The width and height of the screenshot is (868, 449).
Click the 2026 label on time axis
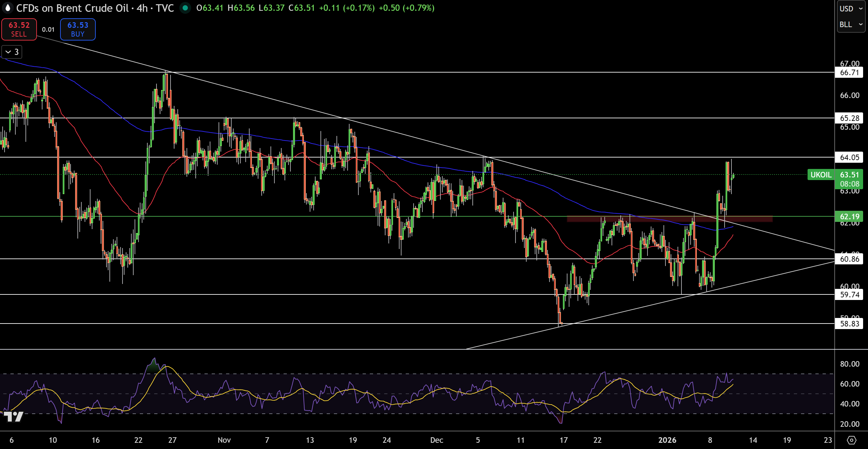[667, 440]
